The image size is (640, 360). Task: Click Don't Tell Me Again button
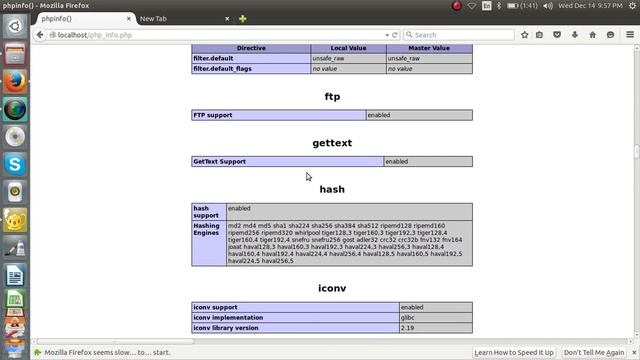click(x=593, y=352)
